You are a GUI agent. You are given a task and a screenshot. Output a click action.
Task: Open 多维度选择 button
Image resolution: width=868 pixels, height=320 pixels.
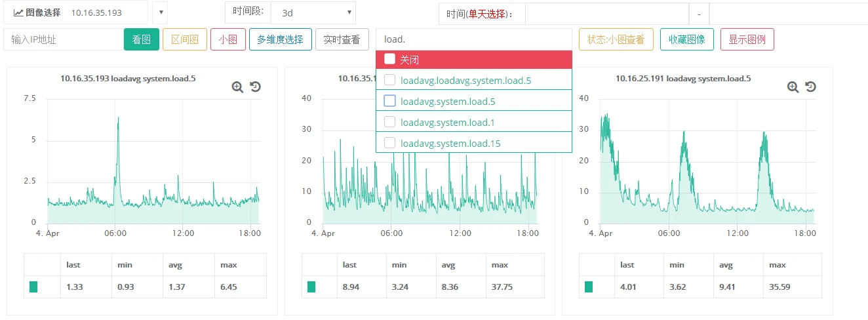click(x=281, y=39)
